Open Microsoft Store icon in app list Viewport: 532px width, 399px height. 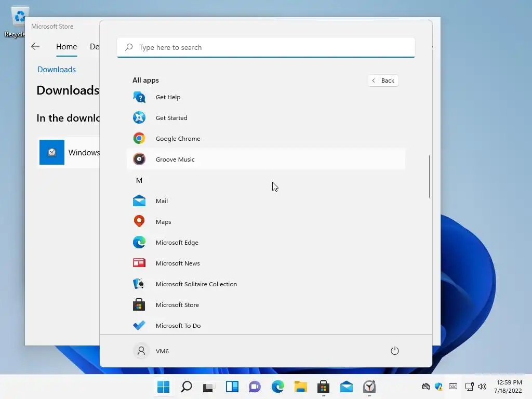click(139, 304)
